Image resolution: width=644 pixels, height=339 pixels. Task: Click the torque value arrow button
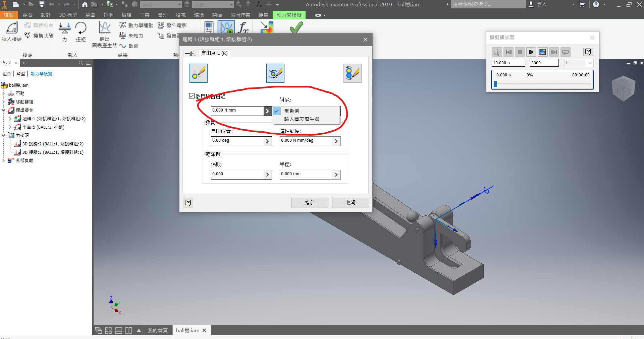267,111
